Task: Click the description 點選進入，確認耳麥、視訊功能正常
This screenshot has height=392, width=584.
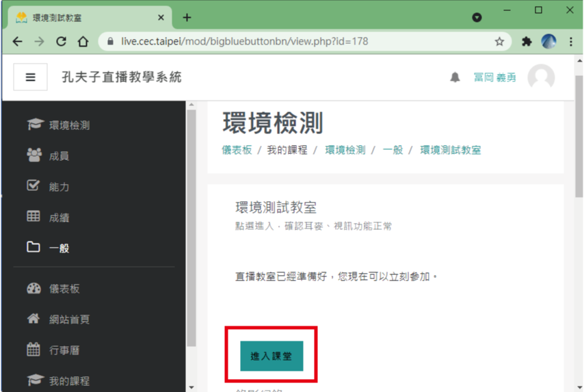Action: coord(313,226)
